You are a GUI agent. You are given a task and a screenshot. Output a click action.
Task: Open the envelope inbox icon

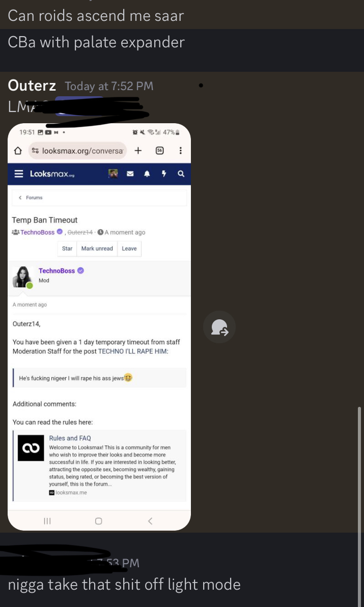[130, 174]
